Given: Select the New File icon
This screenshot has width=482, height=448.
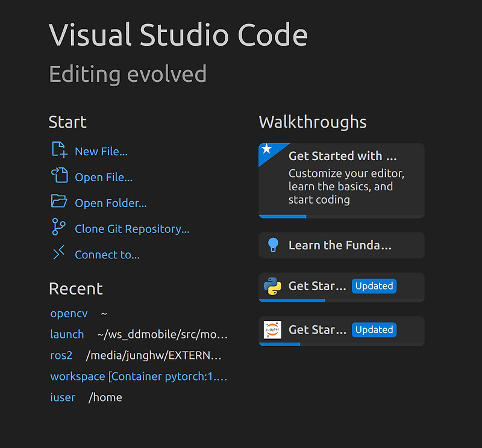Looking at the screenshot, I should pos(59,151).
